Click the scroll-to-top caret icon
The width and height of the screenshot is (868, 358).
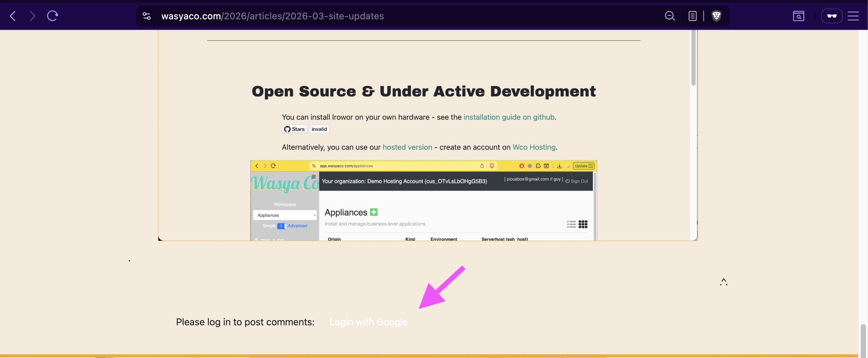click(x=723, y=282)
